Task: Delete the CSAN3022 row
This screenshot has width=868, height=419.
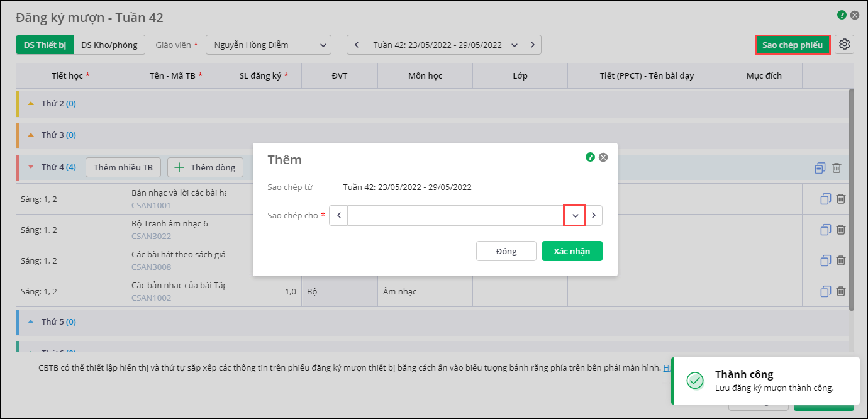Action: click(x=841, y=230)
